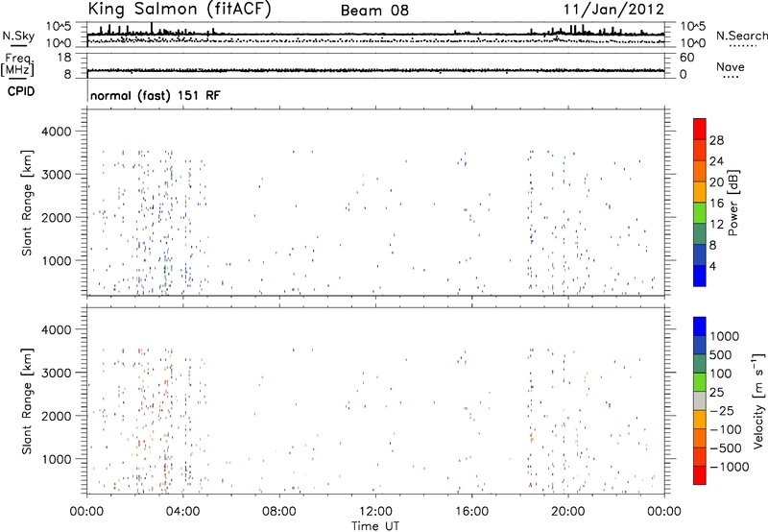Viewport: 768px width, 532px height.
Task: Click the 28 label on Power colorbar
Action: [716, 140]
